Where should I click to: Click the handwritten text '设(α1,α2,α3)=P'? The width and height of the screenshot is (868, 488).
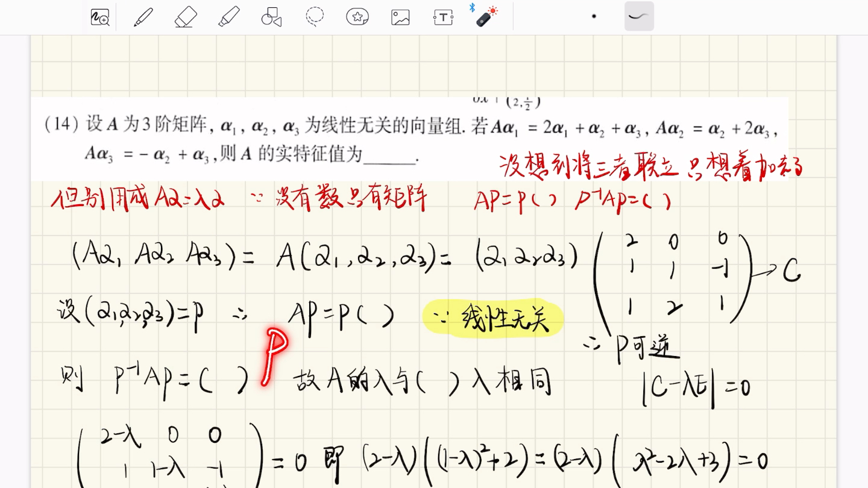pyautogui.click(x=130, y=314)
